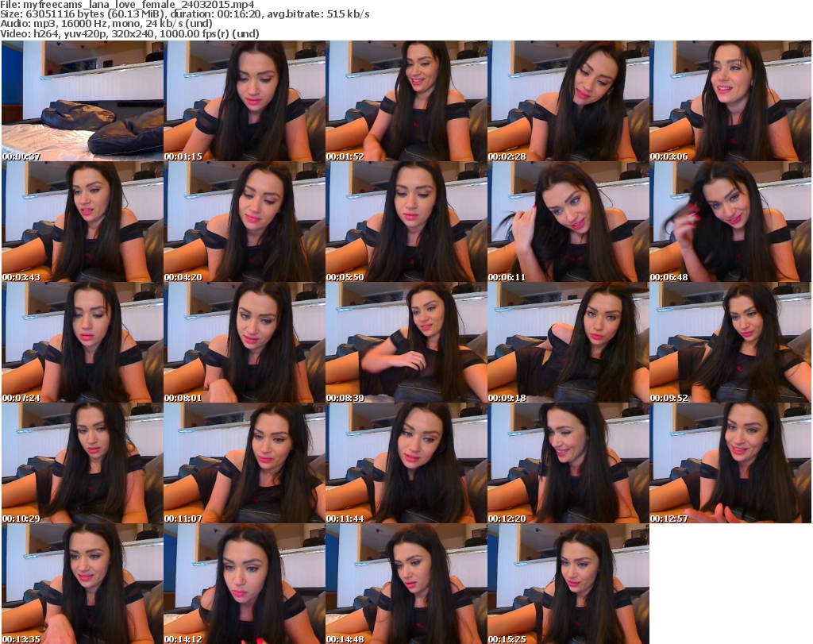Click the last thumbnail stamped 00:15:25

[568, 584]
